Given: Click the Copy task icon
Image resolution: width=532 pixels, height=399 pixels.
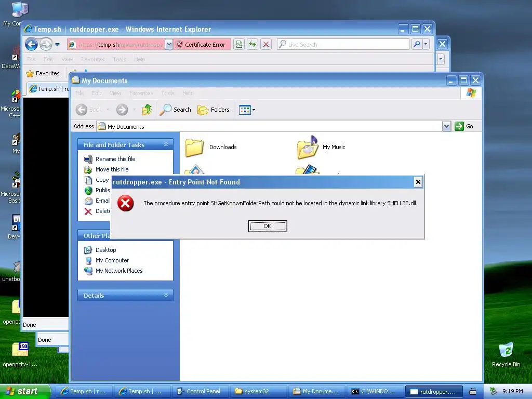Looking at the screenshot, I should point(88,180).
